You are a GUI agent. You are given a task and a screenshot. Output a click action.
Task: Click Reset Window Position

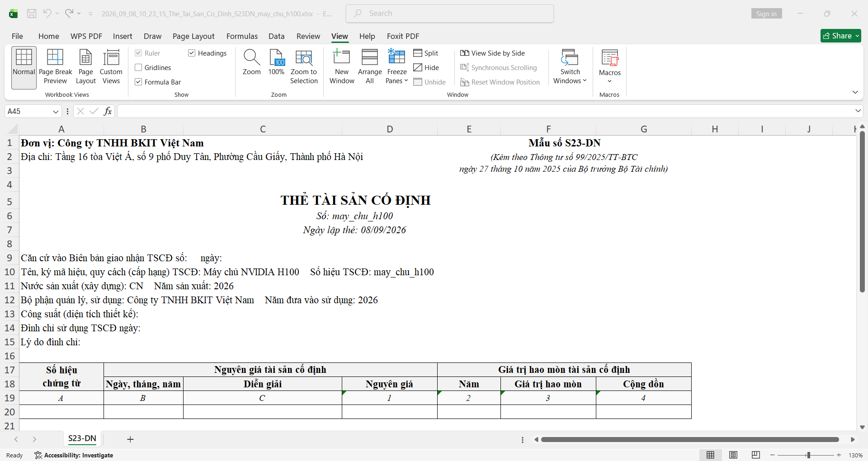click(x=500, y=82)
